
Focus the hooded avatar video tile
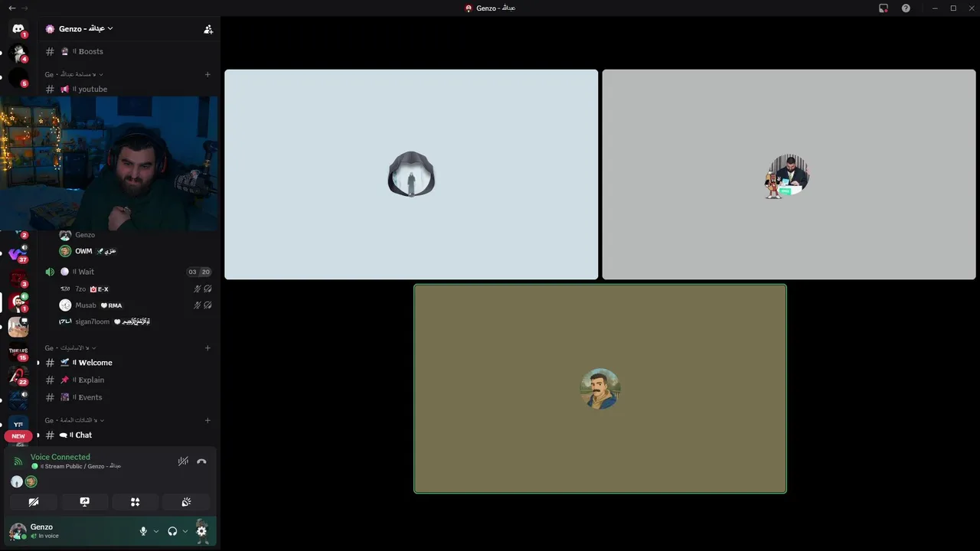click(x=411, y=174)
